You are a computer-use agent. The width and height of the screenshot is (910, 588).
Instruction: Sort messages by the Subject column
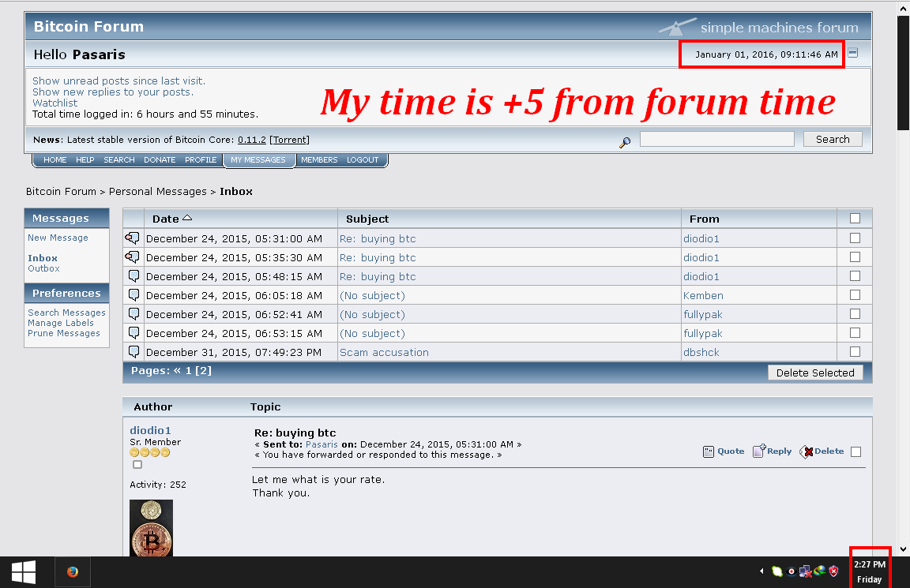(367, 219)
